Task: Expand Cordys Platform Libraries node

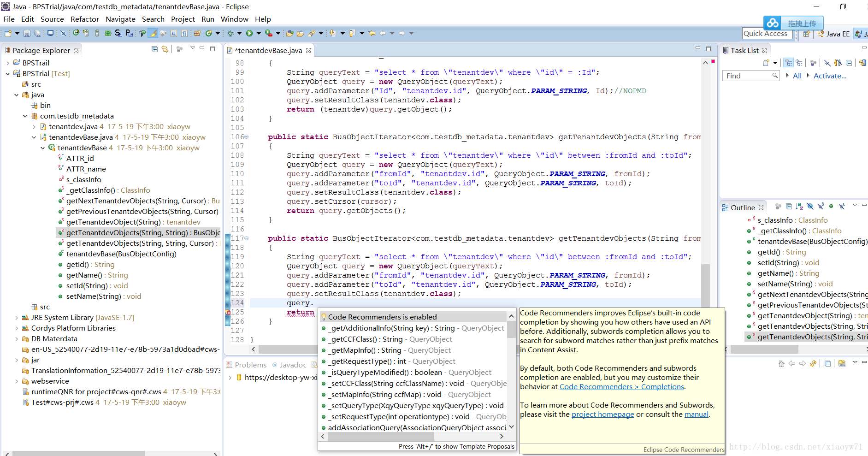Action: click(17, 328)
